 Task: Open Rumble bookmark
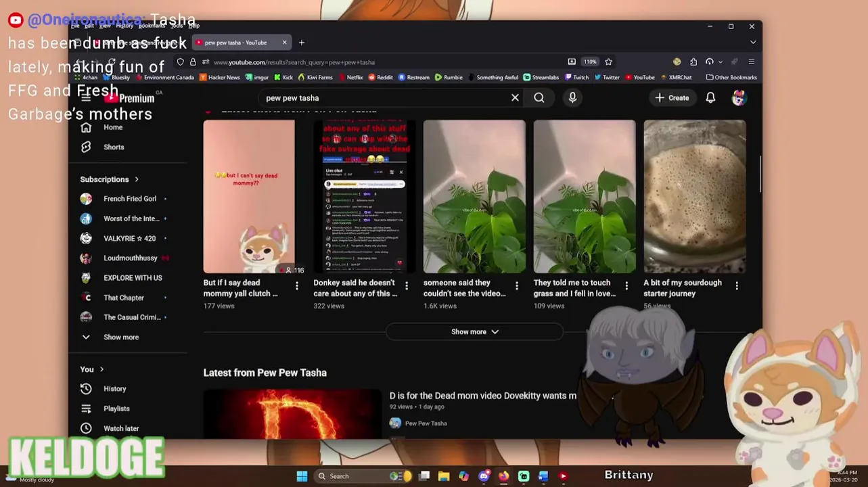(x=449, y=77)
